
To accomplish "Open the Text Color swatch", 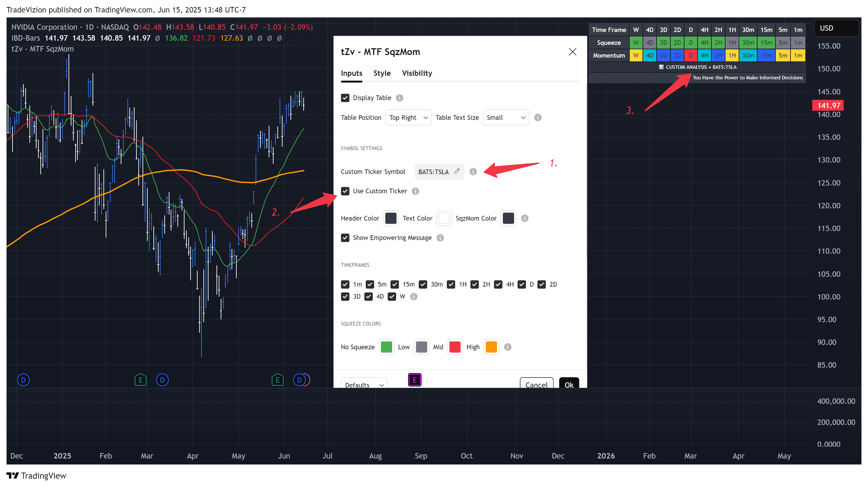I will [444, 219].
